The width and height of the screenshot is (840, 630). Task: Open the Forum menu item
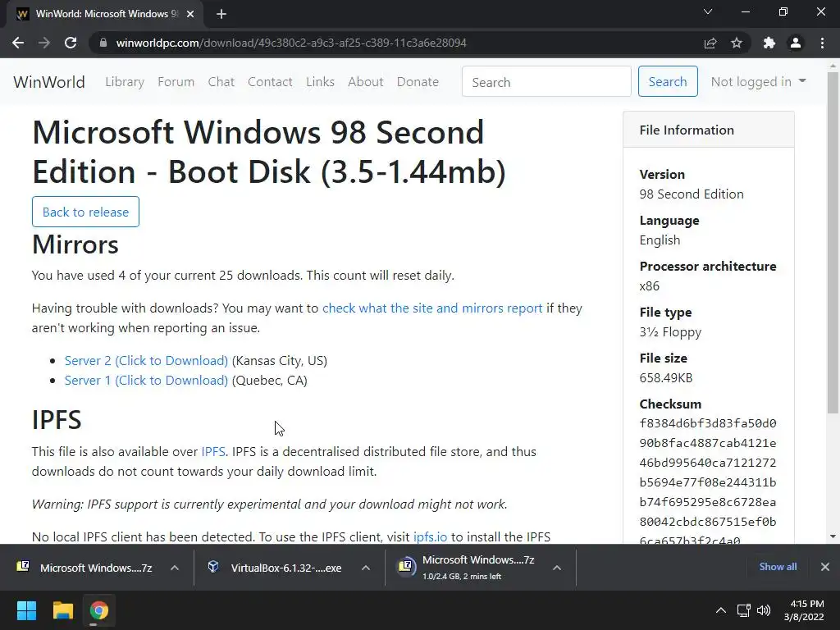[x=176, y=81]
